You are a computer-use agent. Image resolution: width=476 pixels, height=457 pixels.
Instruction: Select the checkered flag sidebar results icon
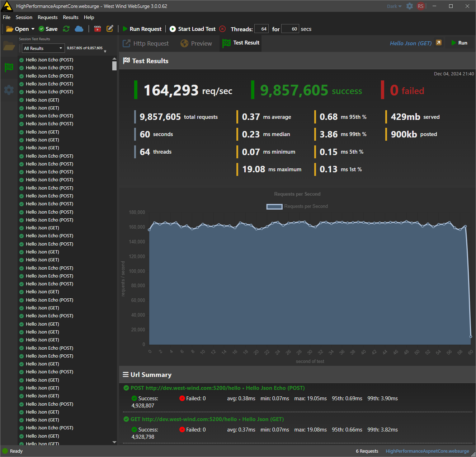click(x=9, y=67)
